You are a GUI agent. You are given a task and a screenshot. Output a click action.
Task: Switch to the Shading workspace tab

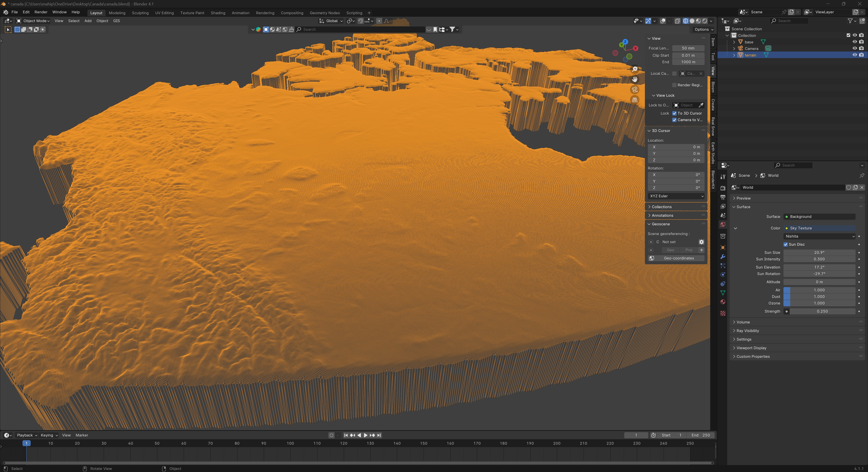click(x=218, y=13)
